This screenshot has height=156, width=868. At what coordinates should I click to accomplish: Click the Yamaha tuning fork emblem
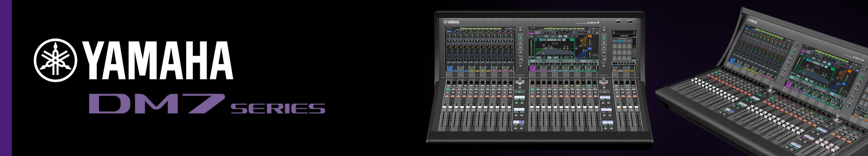click(55, 60)
